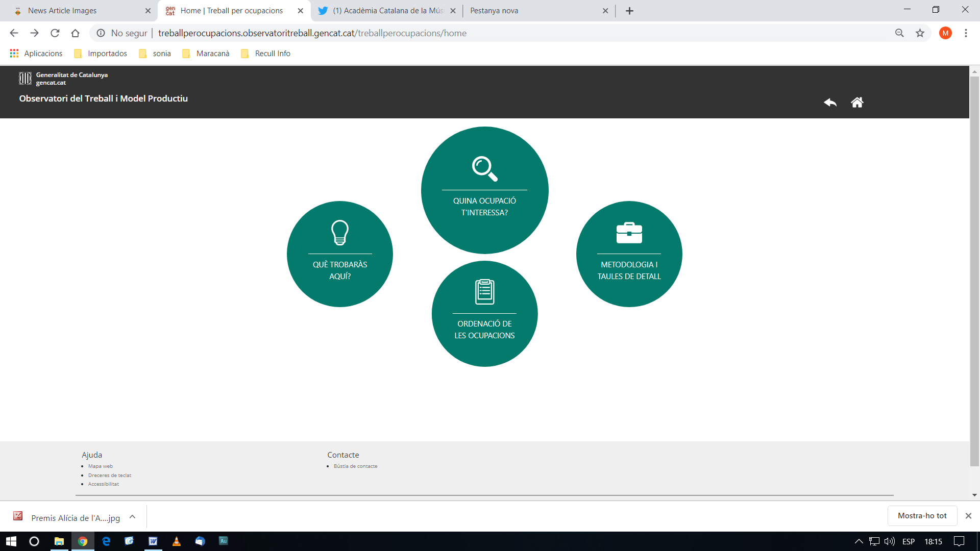The width and height of the screenshot is (980, 551).
Task: Bookmark this page with the star icon
Action: pos(920,33)
